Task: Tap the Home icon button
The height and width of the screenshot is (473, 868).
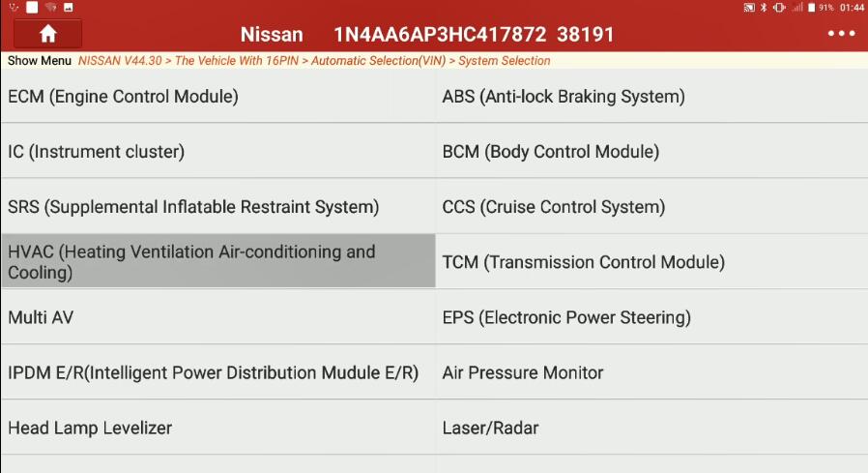Action: click(x=47, y=34)
